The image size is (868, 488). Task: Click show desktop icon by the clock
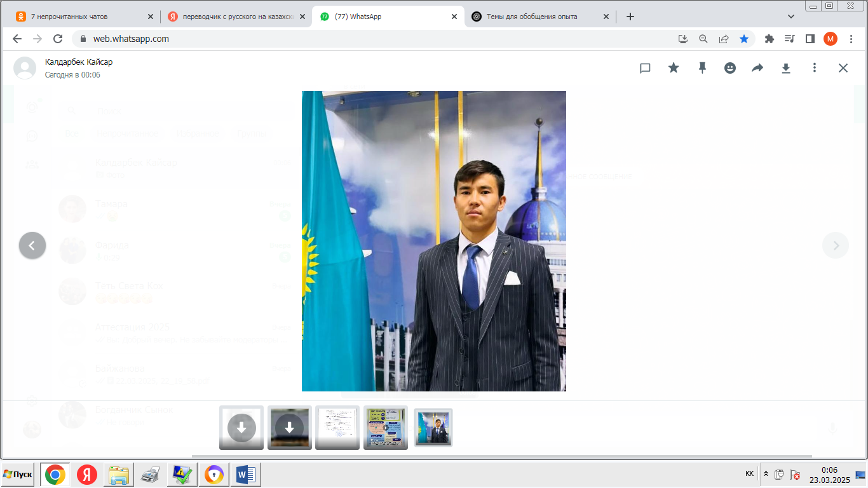click(x=861, y=474)
